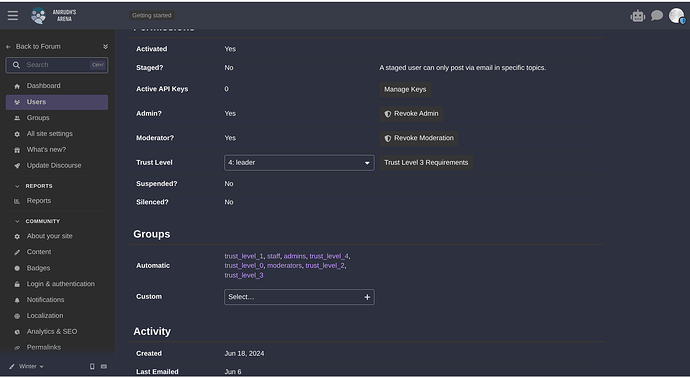Open the hamburger sidebar menu
690x377 pixels.
click(13, 16)
